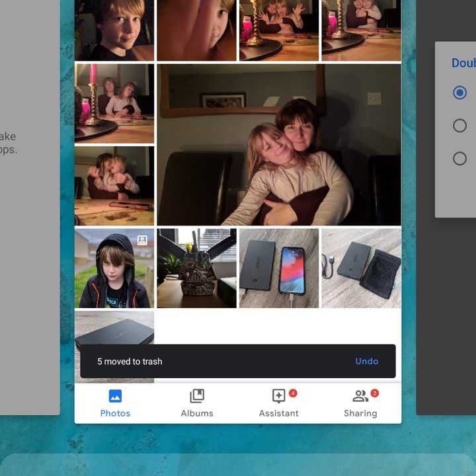This screenshot has height=476, width=476.
Task: Open top-right photo of mother hugging child at table
Action: pos(361,30)
